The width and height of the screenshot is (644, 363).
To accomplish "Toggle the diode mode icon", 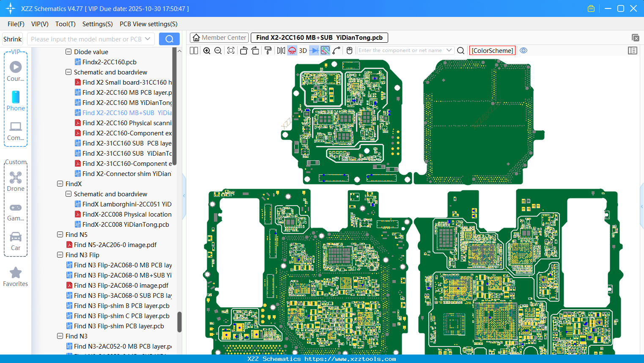I will coord(314,51).
